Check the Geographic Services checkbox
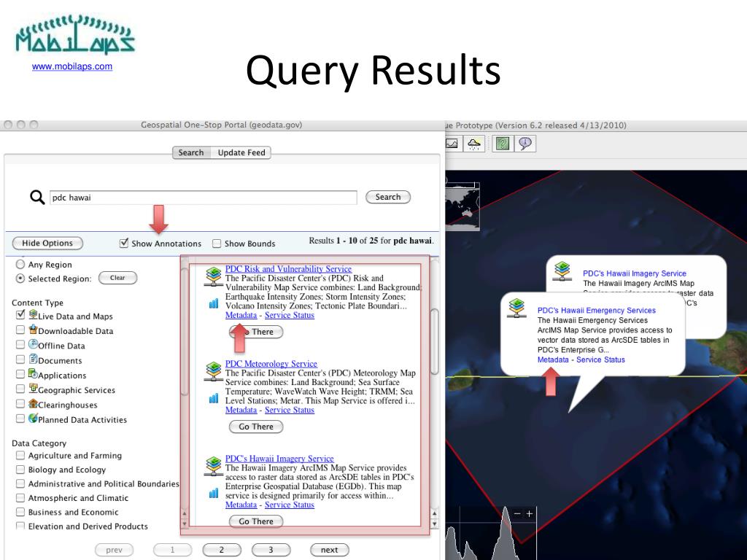This screenshot has height=560, width=747. click(20, 389)
